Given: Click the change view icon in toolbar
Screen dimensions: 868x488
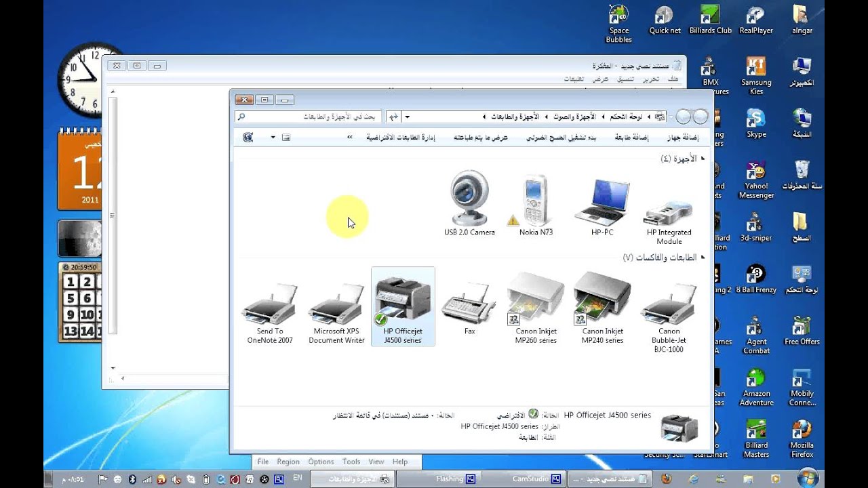Looking at the screenshot, I should click(286, 137).
